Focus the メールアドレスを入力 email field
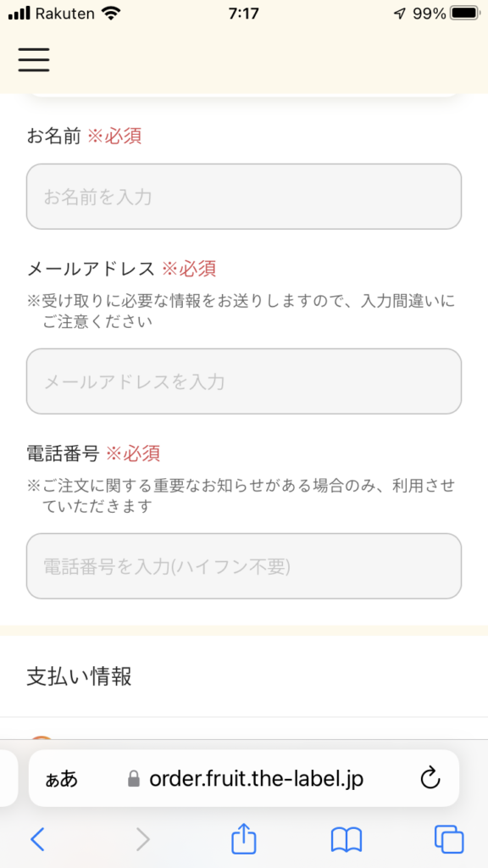Viewport: 488px width, 868px height. [x=244, y=381]
